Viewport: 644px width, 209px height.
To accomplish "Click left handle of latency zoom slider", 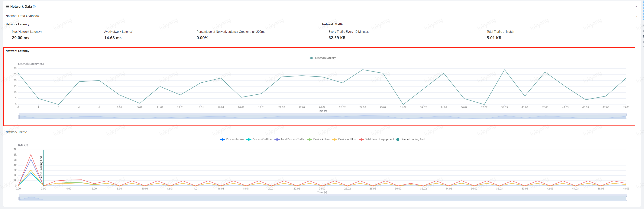I will pyautogui.click(x=19, y=117).
